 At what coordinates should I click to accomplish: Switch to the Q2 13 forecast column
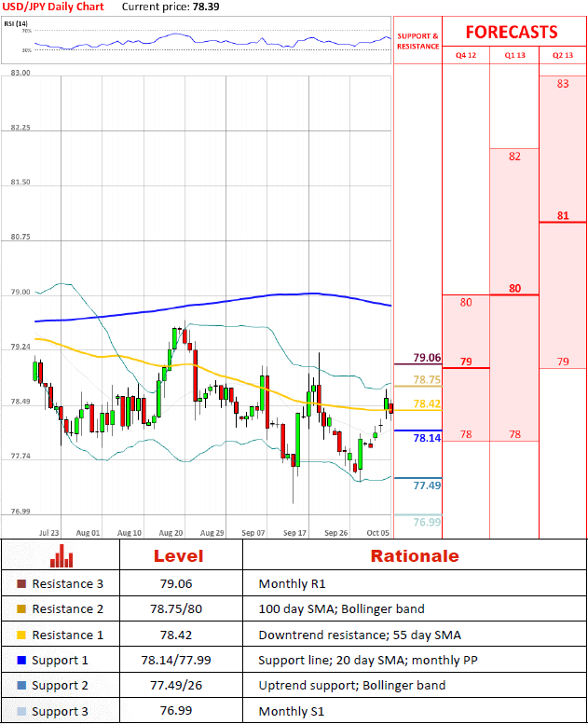point(563,55)
